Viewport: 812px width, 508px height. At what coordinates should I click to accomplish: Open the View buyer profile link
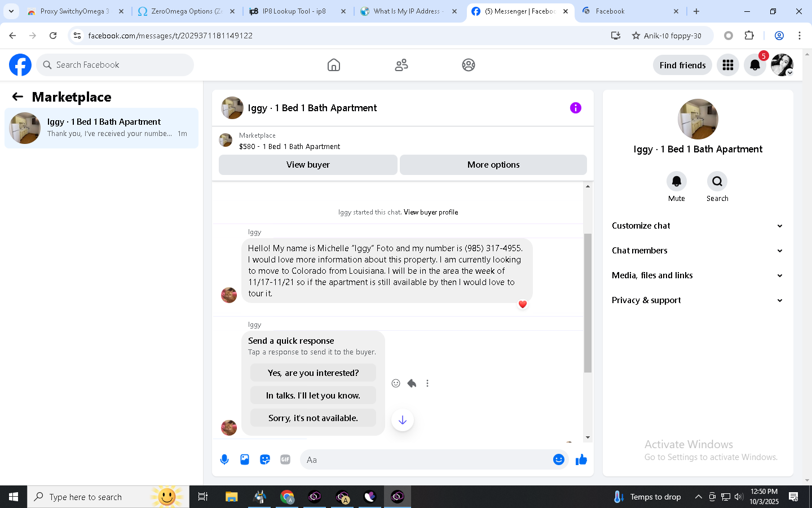[x=431, y=212]
